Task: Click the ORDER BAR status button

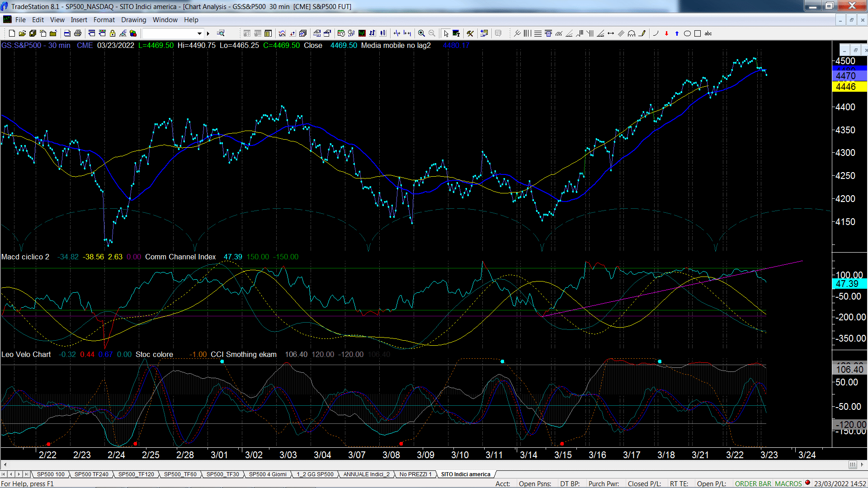Action: [753, 484]
